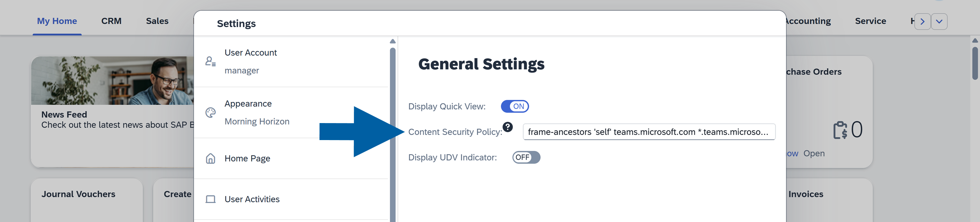Expand hidden navigation tabs with down chevron
980x222 pixels.
coord(938,22)
